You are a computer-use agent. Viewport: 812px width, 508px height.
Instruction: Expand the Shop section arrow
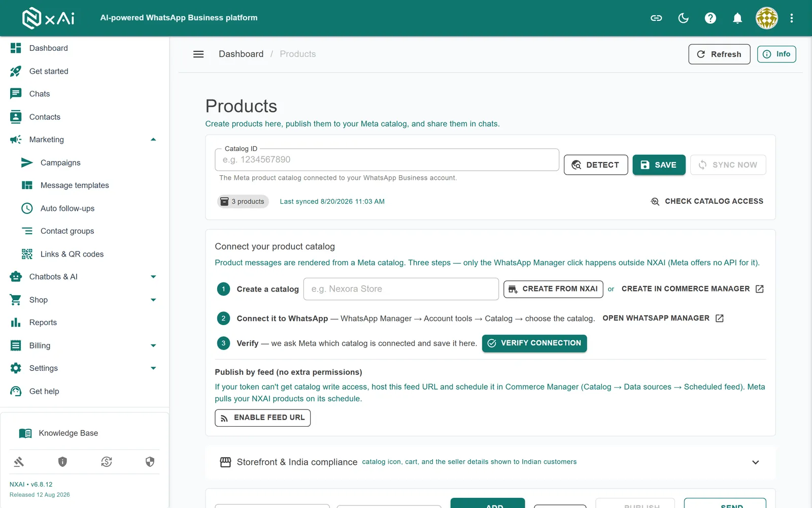[x=153, y=300]
